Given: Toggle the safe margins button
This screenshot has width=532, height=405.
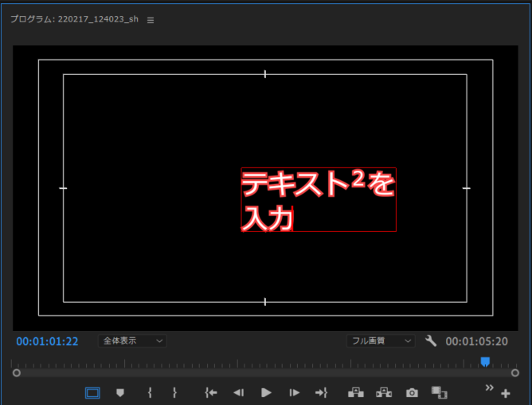Looking at the screenshot, I should (93, 392).
